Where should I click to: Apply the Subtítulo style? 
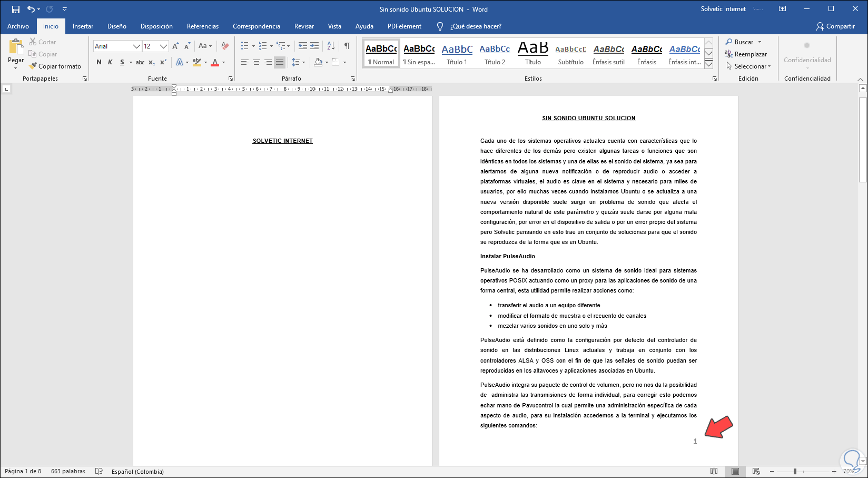(571, 54)
